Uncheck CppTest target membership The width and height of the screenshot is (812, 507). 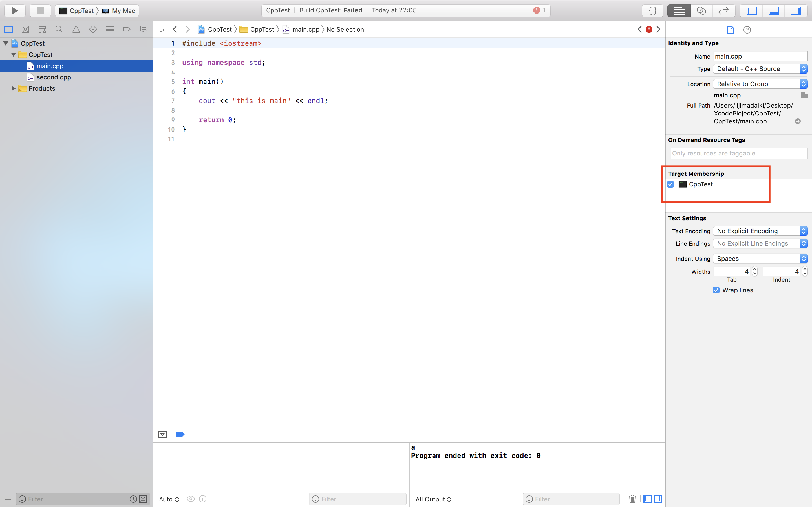671,184
